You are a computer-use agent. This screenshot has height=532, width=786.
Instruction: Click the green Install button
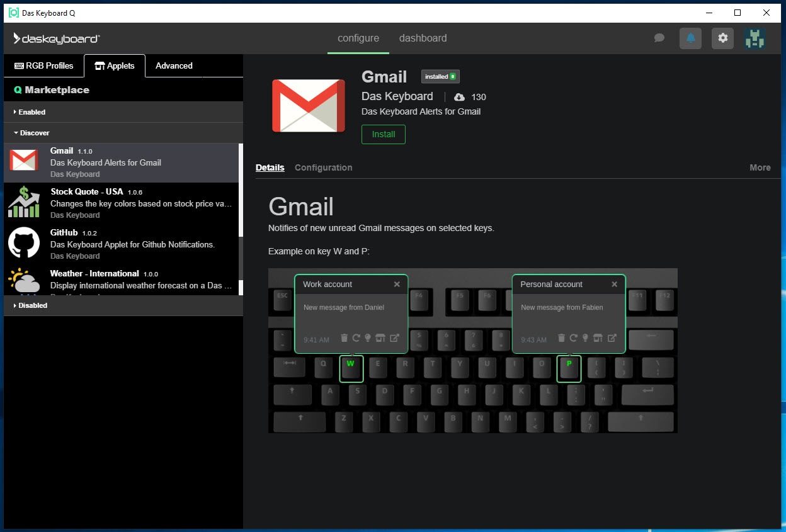point(383,134)
